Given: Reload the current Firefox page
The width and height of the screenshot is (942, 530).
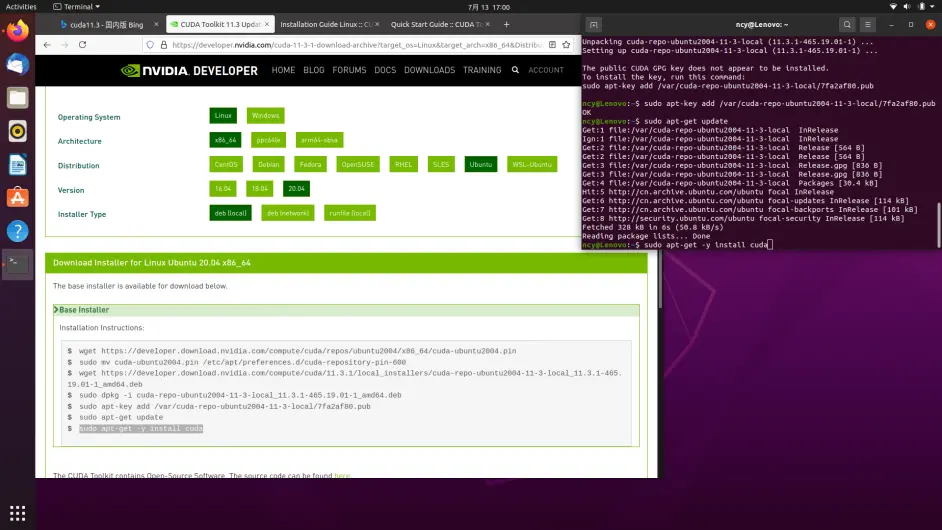Looking at the screenshot, I should 83,44.
